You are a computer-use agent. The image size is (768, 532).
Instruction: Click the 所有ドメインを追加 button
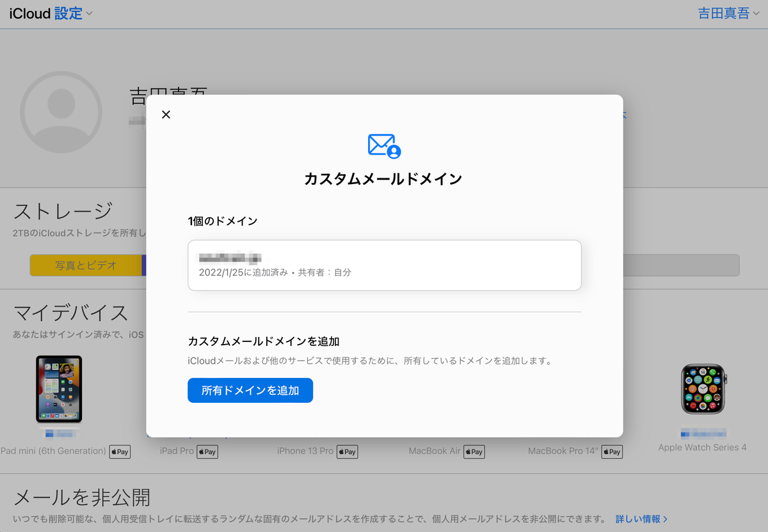pos(250,390)
